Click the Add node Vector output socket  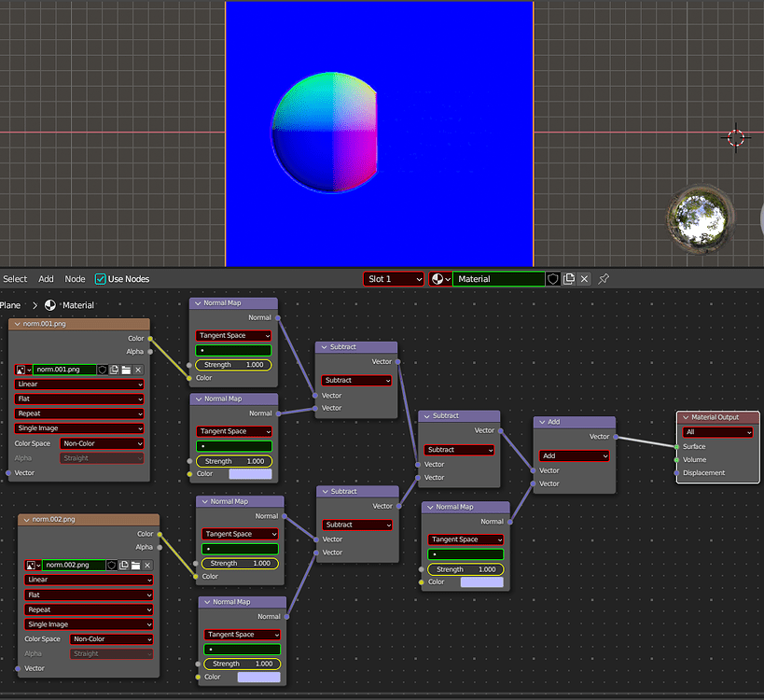pos(616,437)
